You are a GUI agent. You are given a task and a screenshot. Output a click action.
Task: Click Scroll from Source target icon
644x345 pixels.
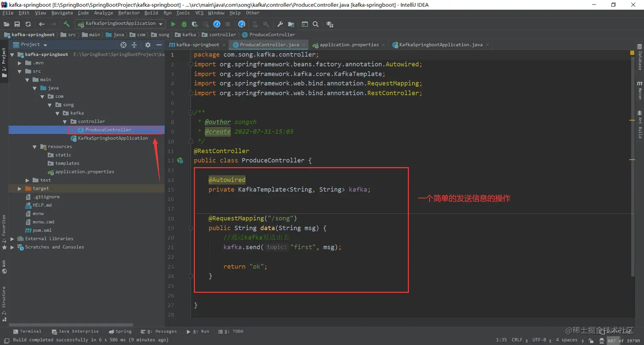(124, 45)
